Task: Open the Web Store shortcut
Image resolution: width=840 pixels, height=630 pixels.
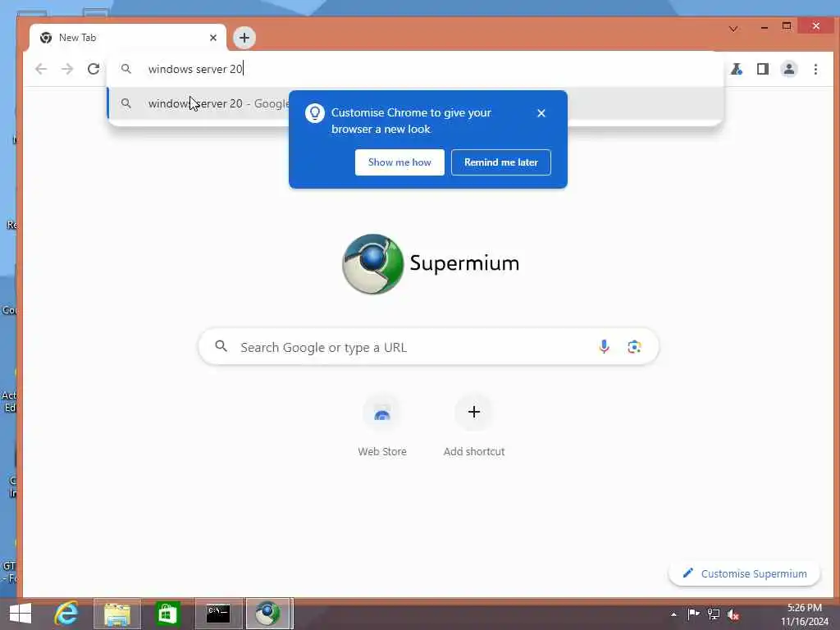Action: 382,427
